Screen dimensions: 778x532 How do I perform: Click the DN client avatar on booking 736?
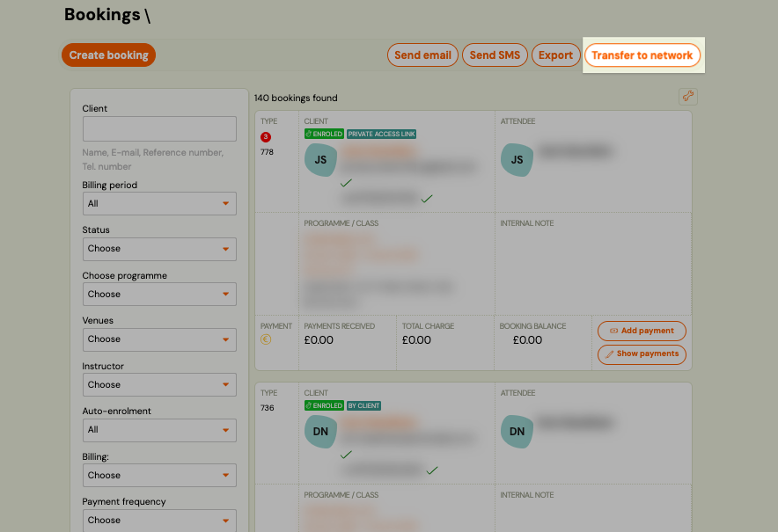tap(320, 432)
